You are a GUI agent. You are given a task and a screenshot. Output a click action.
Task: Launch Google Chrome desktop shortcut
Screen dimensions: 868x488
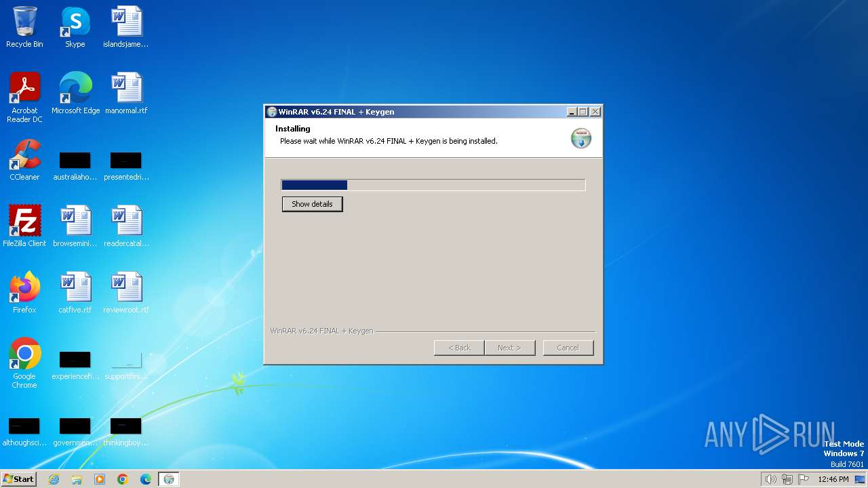point(24,363)
